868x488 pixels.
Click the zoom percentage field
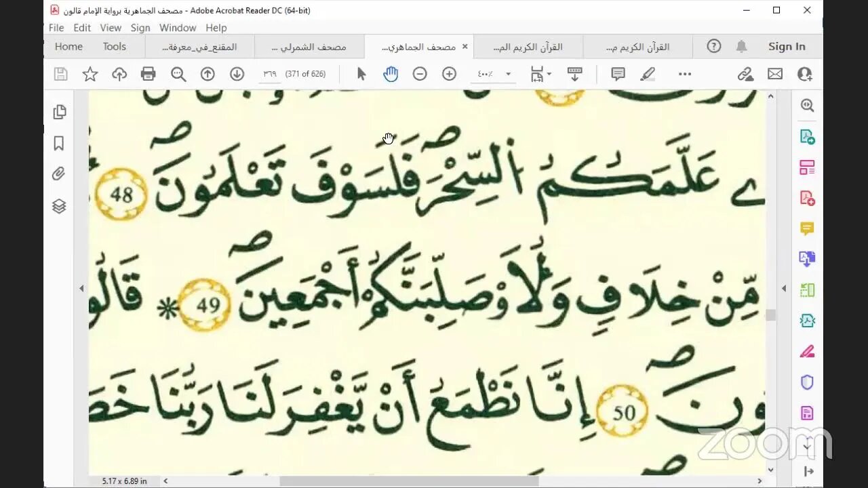486,74
